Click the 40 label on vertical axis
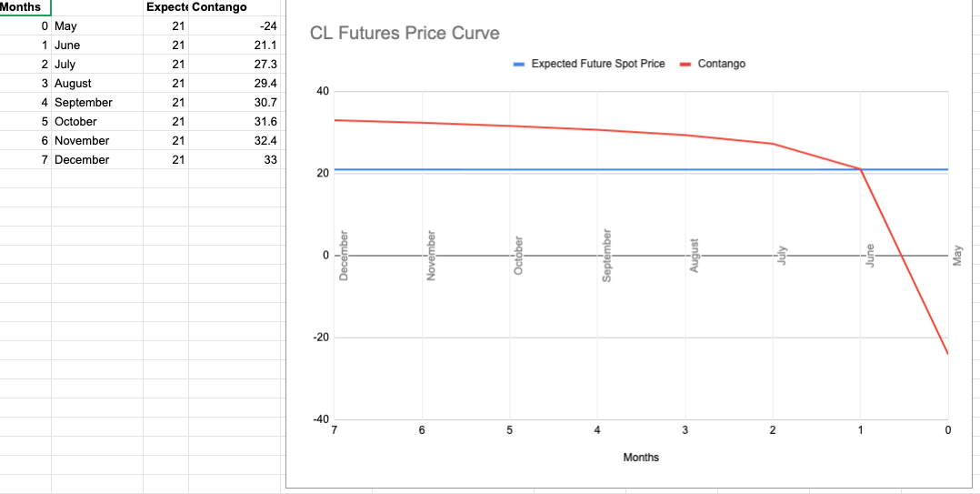980x494 pixels. coord(323,91)
